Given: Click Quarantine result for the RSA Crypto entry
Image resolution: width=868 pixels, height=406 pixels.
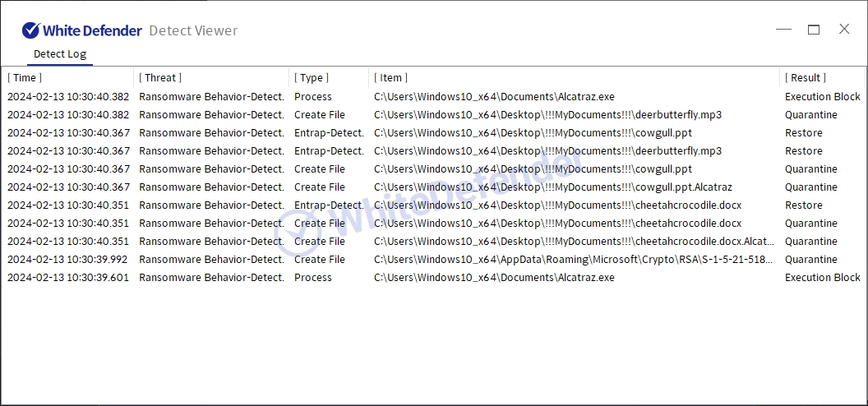Looking at the screenshot, I should point(811,260).
